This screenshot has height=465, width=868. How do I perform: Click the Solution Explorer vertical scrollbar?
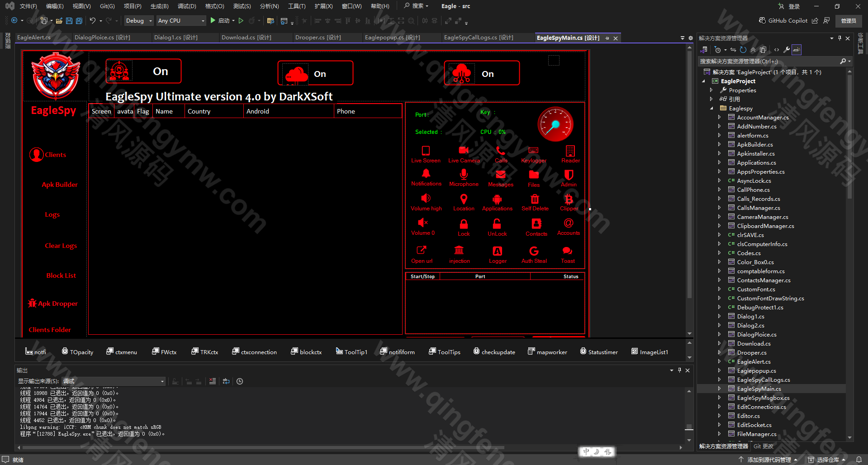click(849, 136)
